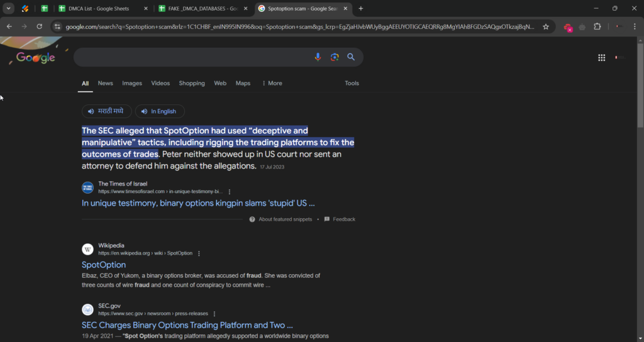
Task: Open options for Wikipedia result
Action: click(199, 253)
